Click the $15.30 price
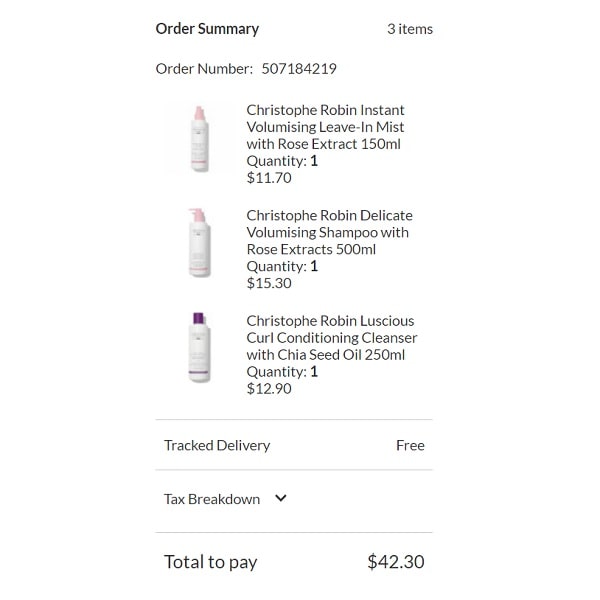 click(x=269, y=283)
